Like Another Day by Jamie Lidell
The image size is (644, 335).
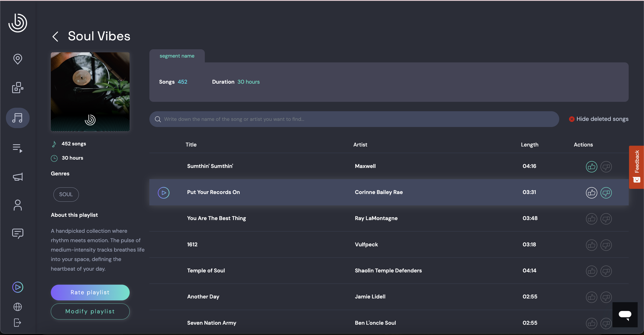591,297
